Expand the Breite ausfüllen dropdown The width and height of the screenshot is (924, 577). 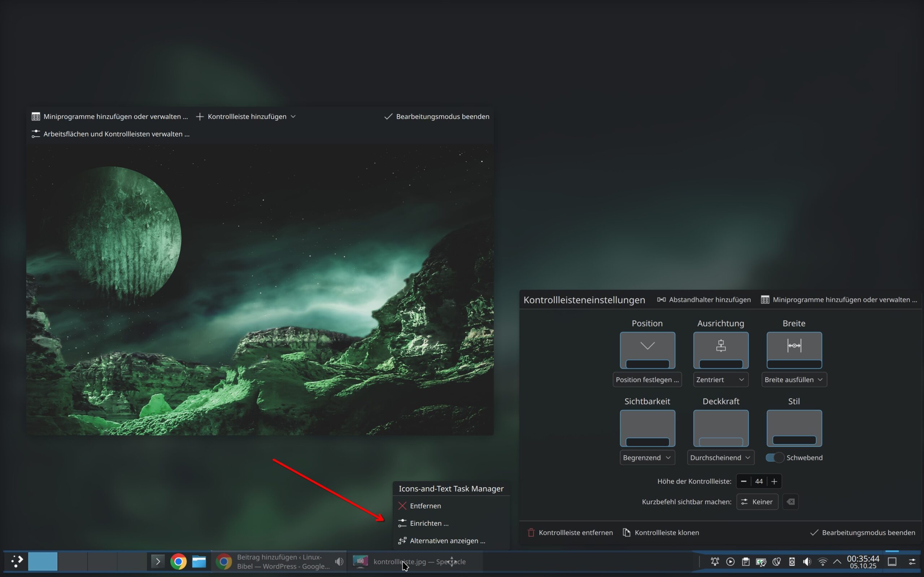pyautogui.click(x=794, y=379)
